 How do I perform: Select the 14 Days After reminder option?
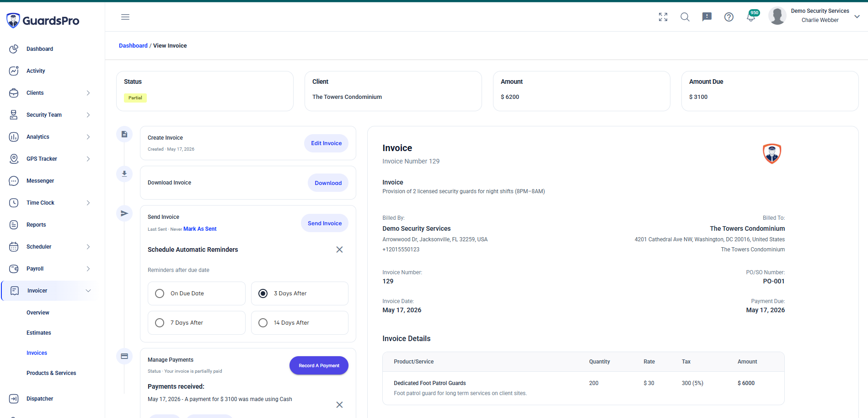pyautogui.click(x=300, y=323)
